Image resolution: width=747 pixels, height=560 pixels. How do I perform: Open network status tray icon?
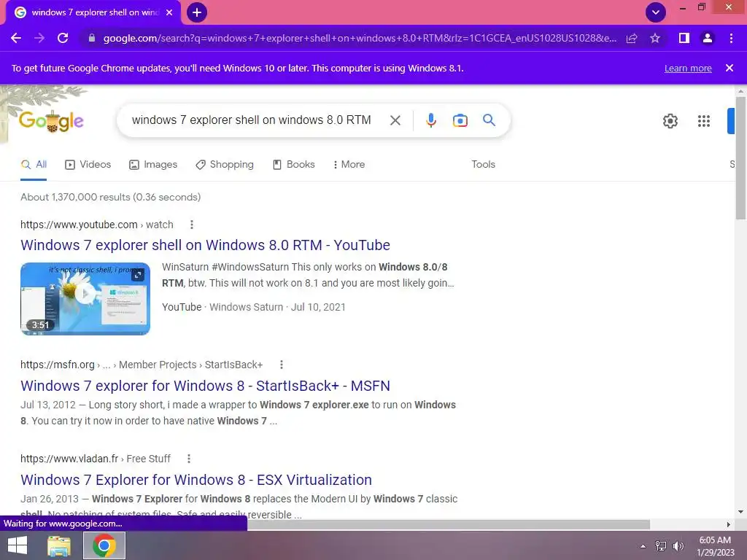click(660, 546)
